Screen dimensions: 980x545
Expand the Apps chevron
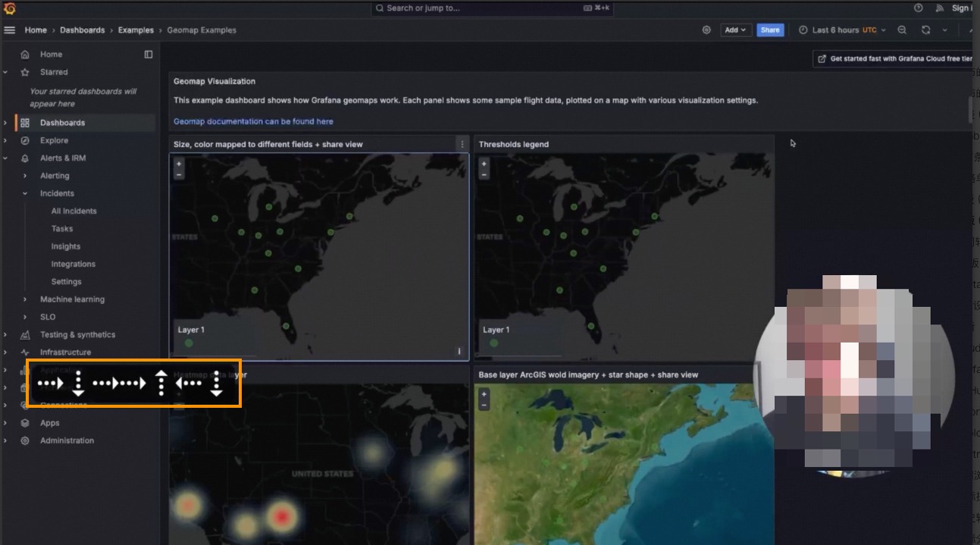pyautogui.click(x=5, y=423)
